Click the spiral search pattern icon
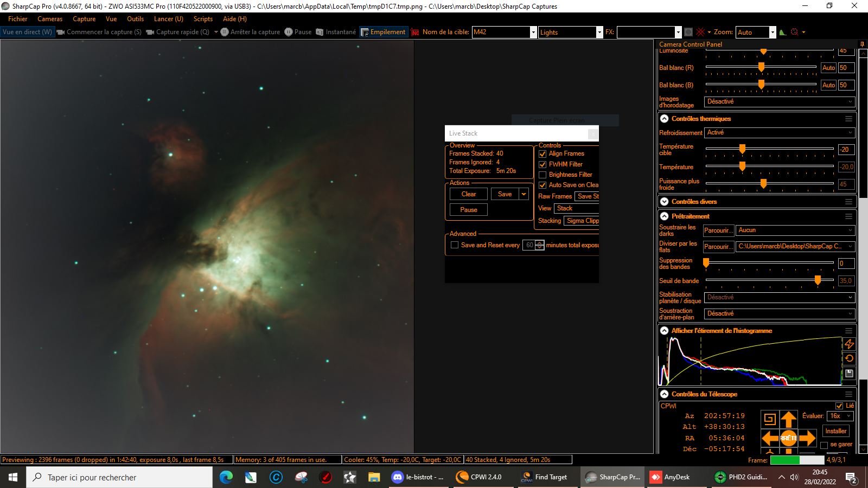 click(x=770, y=419)
